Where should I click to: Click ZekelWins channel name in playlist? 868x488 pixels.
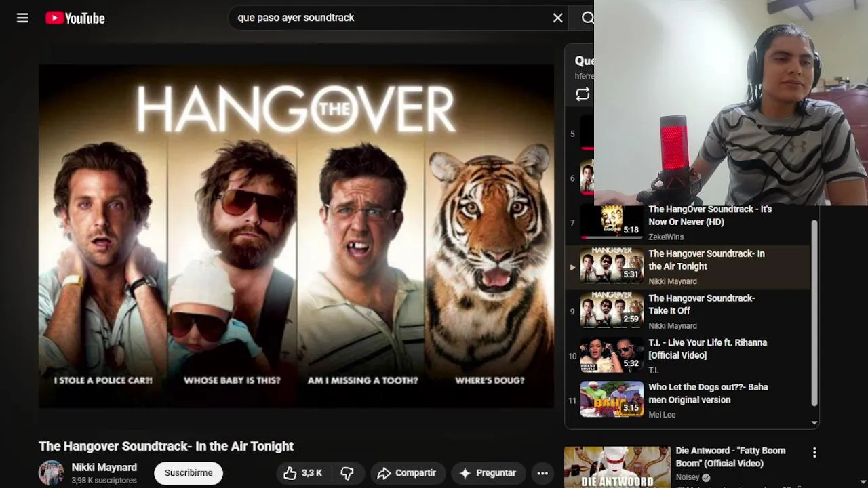click(x=666, y=237)
